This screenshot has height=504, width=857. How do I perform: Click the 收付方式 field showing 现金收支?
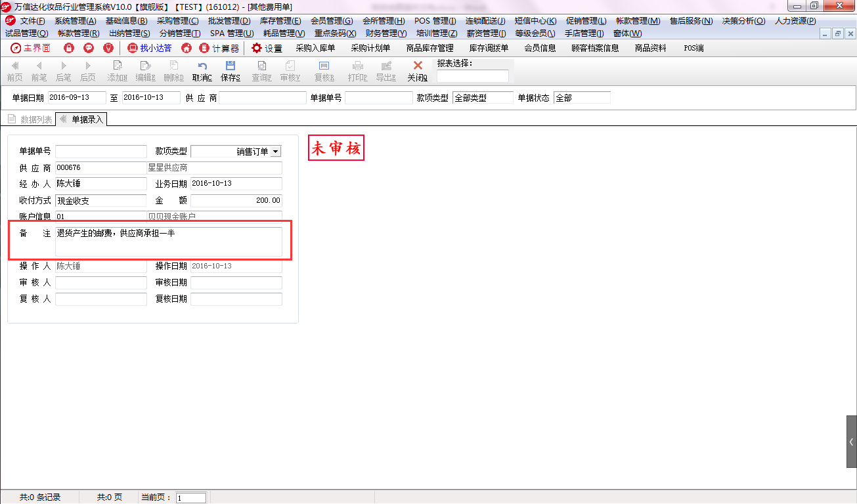coord(101,200)
